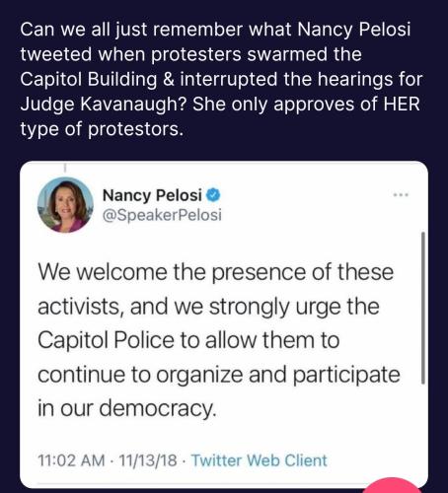Image resolution: width=448 pixels, height=493 pixels.
Task: Open Nancy Pelosi's profile picture
Action: click(65, 205)
